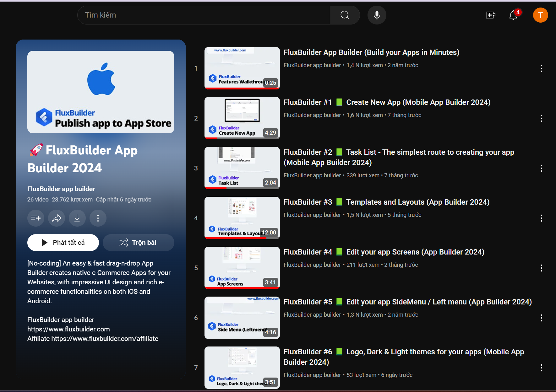
Task: Focus the Tìm kiếm search field
Action: 204,15
